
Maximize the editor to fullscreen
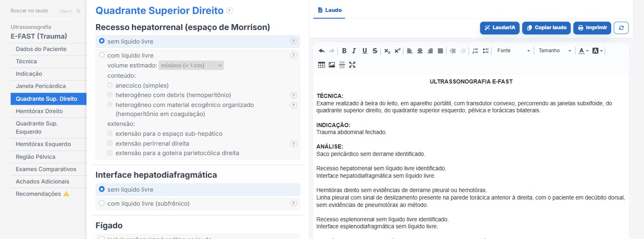pos(352,65)
